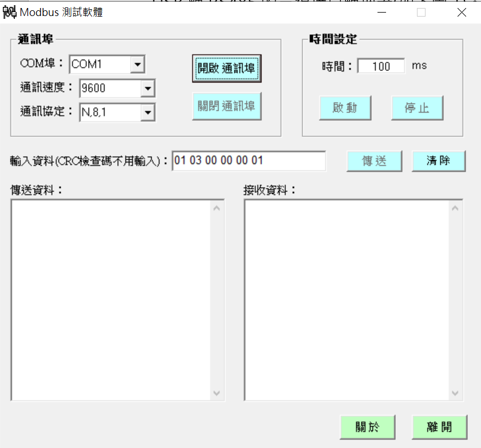
Task: Click scroll-down arrow in 傳送資料 box
Action: click(x=217, y=393)
